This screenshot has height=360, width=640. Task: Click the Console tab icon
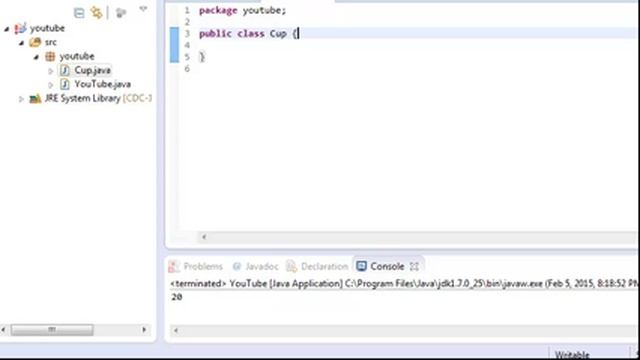(361, 266)
